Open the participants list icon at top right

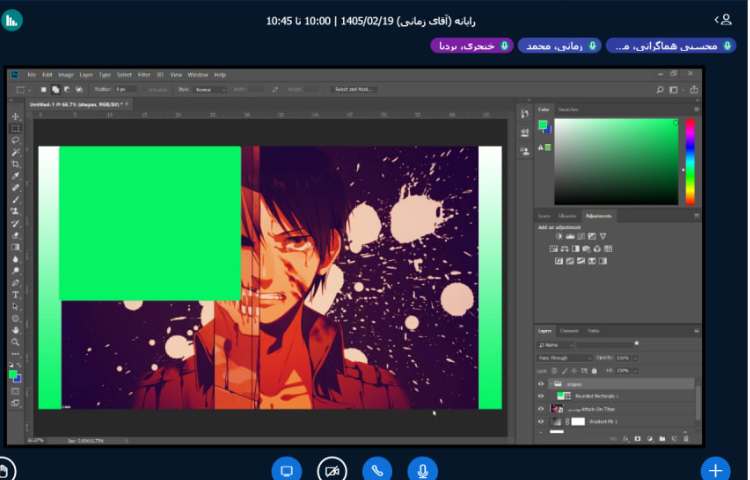point(724,20)
